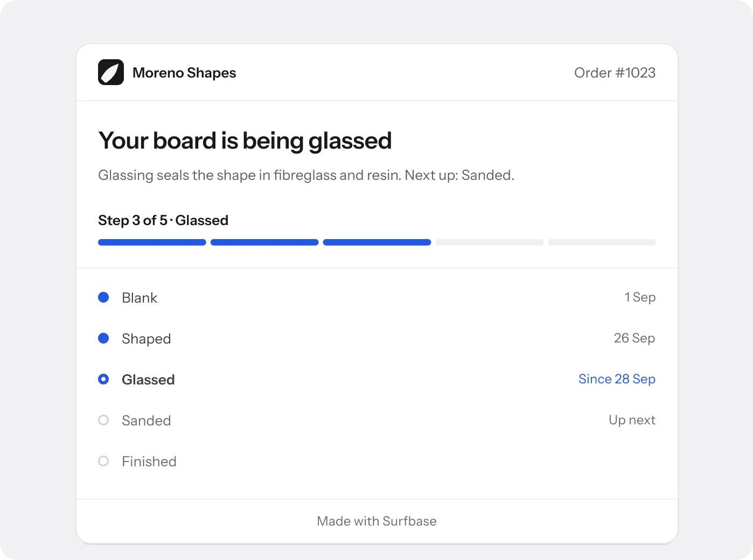
Task: Select the Finished step label
Action: point(149,461)
